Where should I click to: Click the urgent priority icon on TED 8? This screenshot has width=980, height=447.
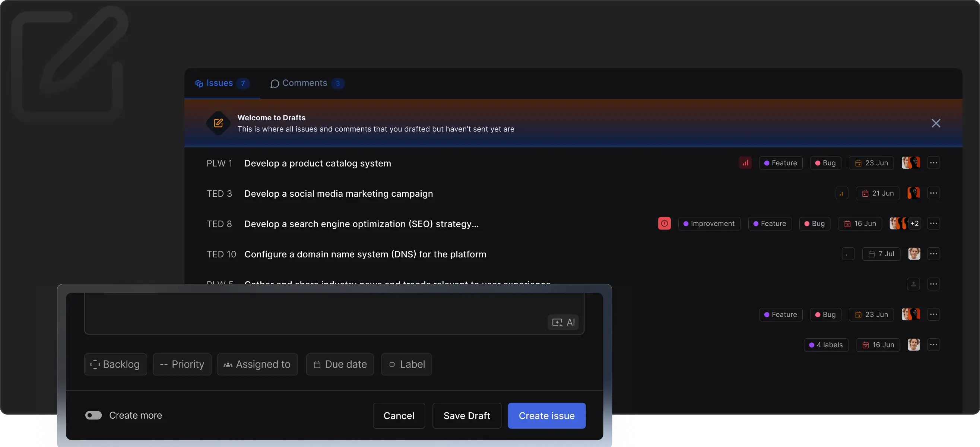[664, 224]
